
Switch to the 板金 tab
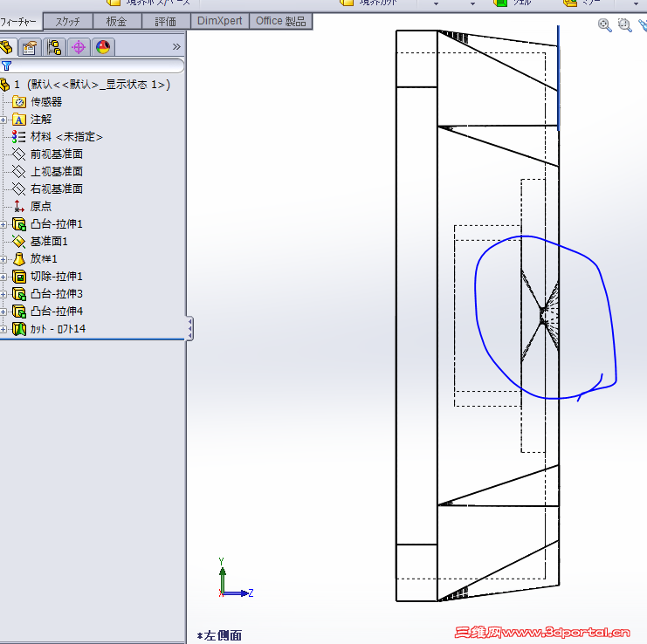(117, 22)
